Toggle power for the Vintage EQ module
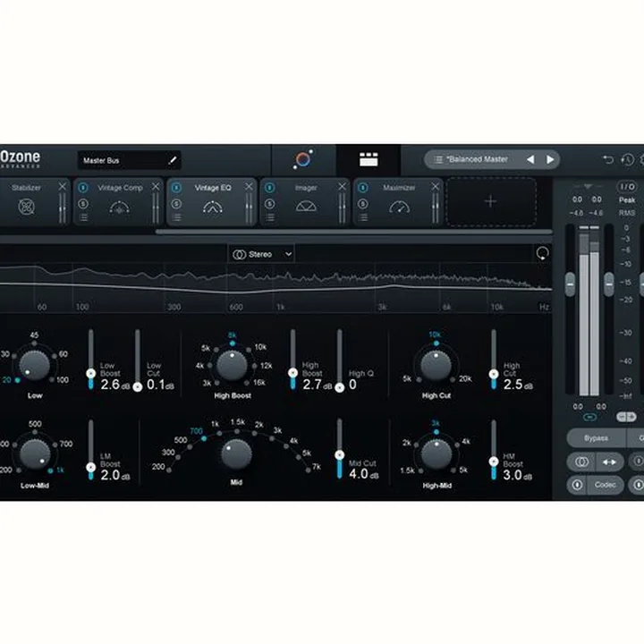The image size is (644, 644). click(x=176, y=188)
